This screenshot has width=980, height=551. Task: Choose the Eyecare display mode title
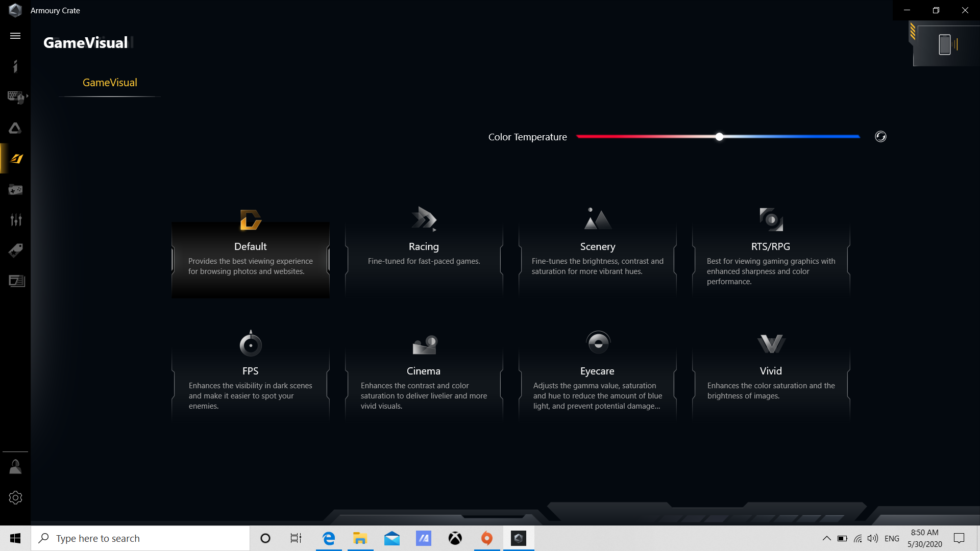597,371
